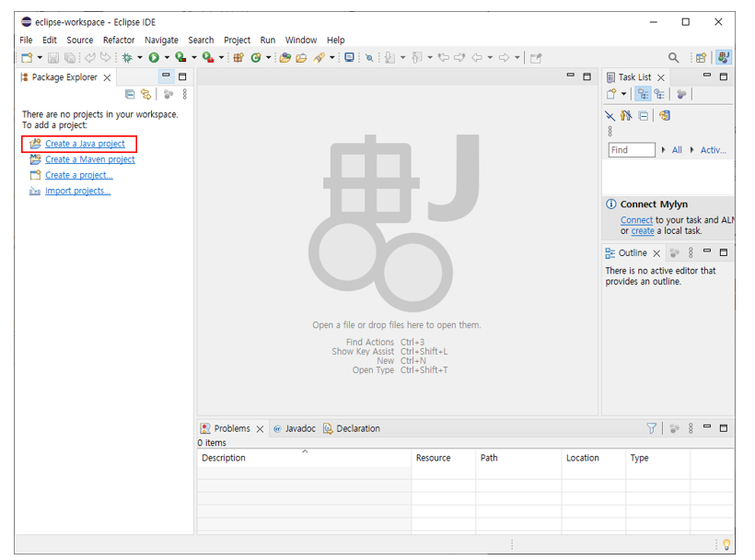This screenshot has width=755, height=560.
Task: Click the Debug bug icon
Action: pos(127,58)
